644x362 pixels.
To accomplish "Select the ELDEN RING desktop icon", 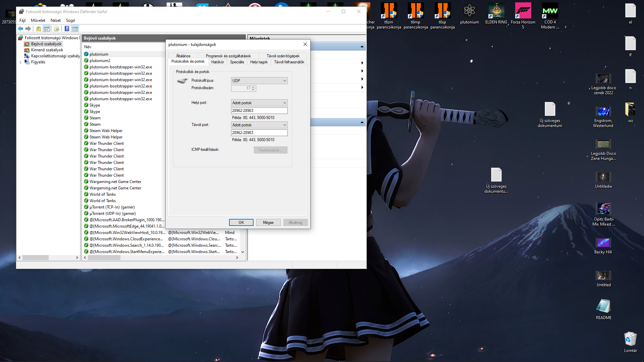I will tap(496, 13).
